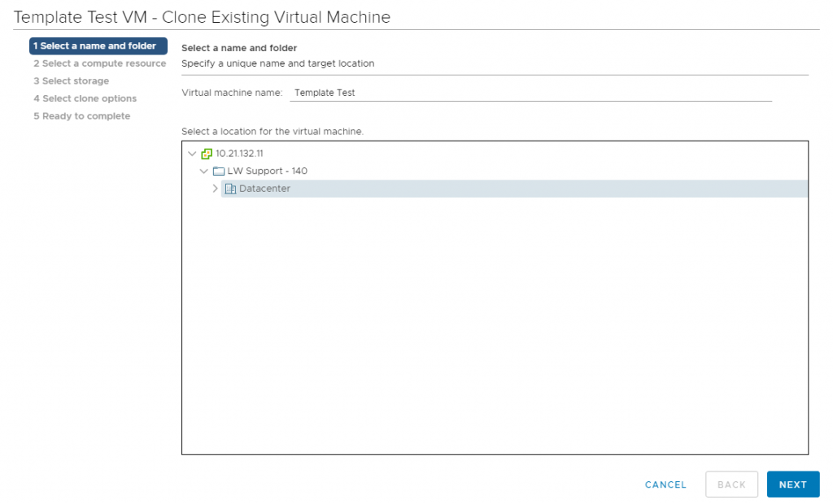The image size is (833, 504).
Task: Go to the Select clone options step
Action: tap(85, 98)
